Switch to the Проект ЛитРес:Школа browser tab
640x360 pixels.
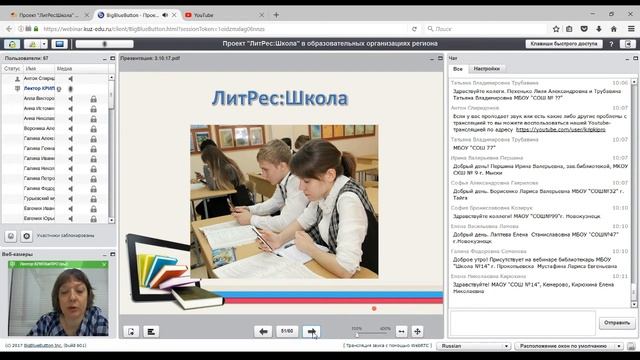49,15
